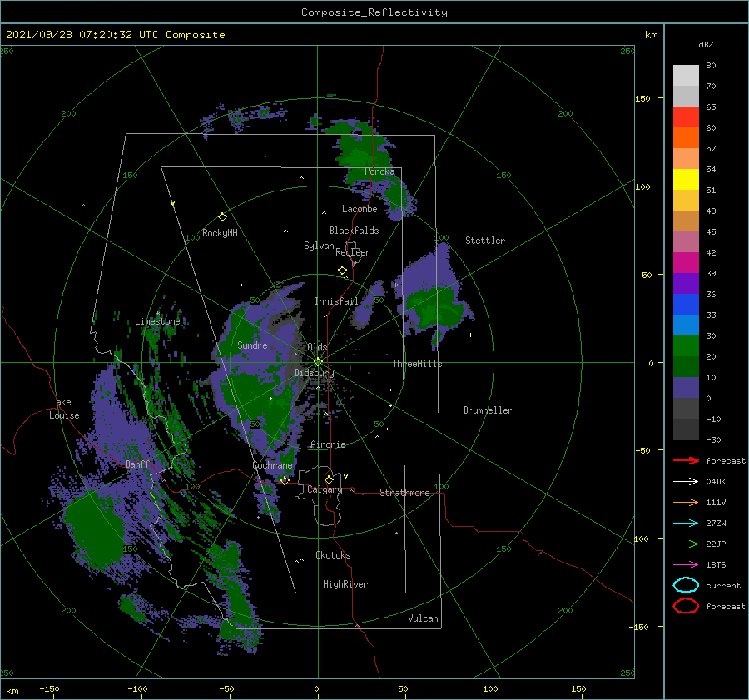Click the Blackfalds label
The image size is (749, 700).
pyautogui.click(x=354, y=231)
